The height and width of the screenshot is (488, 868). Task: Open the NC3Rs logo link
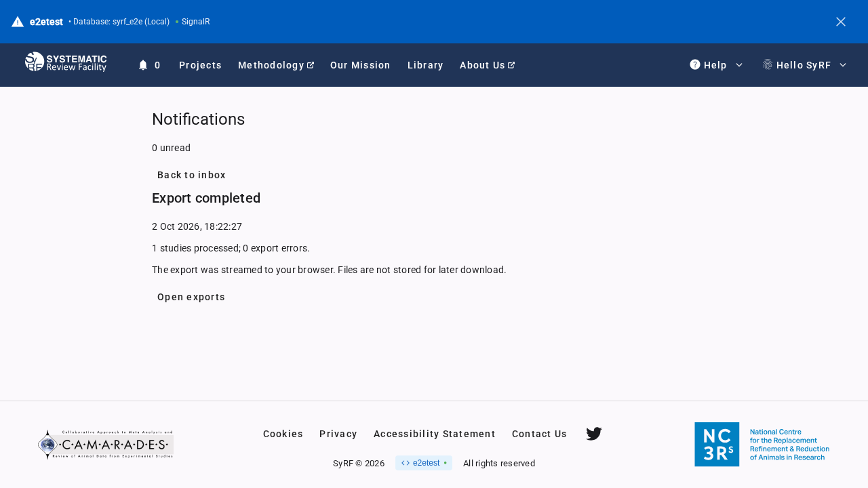(x=762, y=445)
